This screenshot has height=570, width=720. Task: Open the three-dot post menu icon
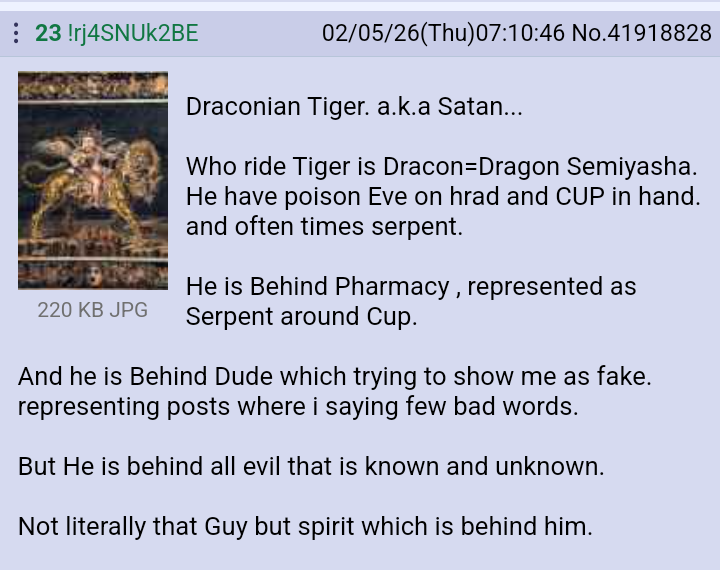(x=16, y=33)
